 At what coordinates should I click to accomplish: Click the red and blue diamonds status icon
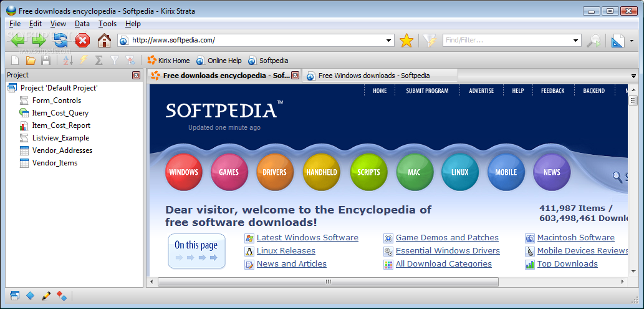pyautogui.click(x=62, y=295)
